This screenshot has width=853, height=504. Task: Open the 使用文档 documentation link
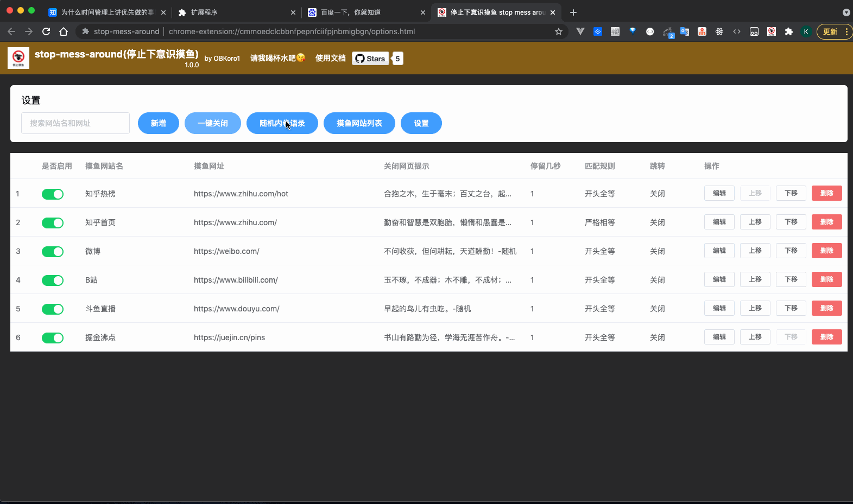[330, 58]
